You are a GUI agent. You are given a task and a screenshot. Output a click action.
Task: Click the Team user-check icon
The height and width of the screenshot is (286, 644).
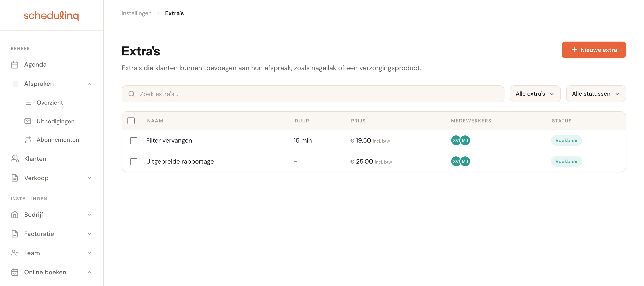pos(15,253)
